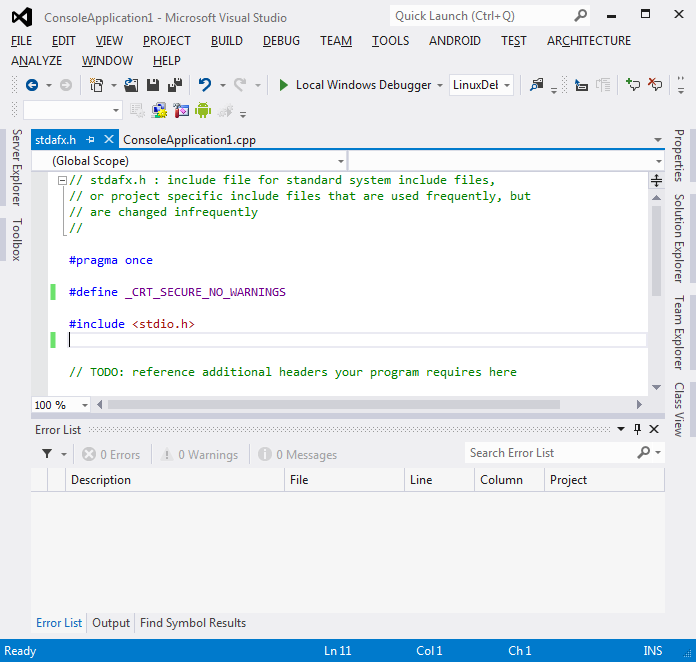Open the active documents list arrow
Image resolution: width=696 pixels, height=662 pixels.
coord(658,140)
